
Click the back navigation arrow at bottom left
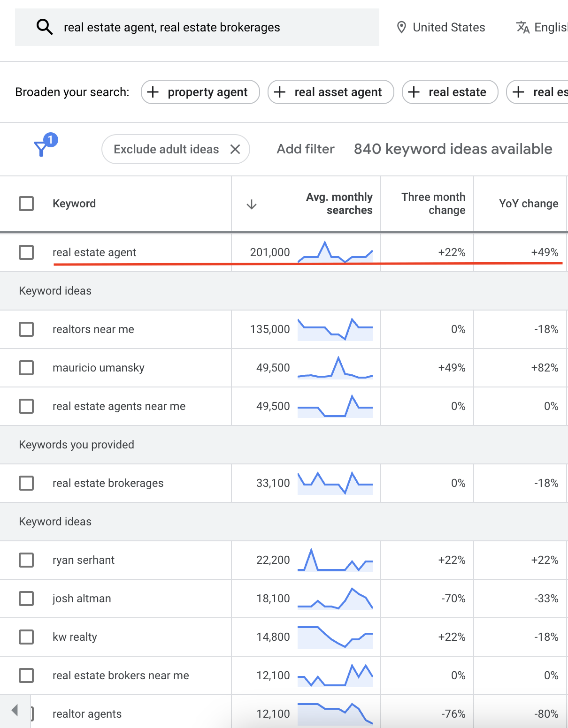point(15,710)
